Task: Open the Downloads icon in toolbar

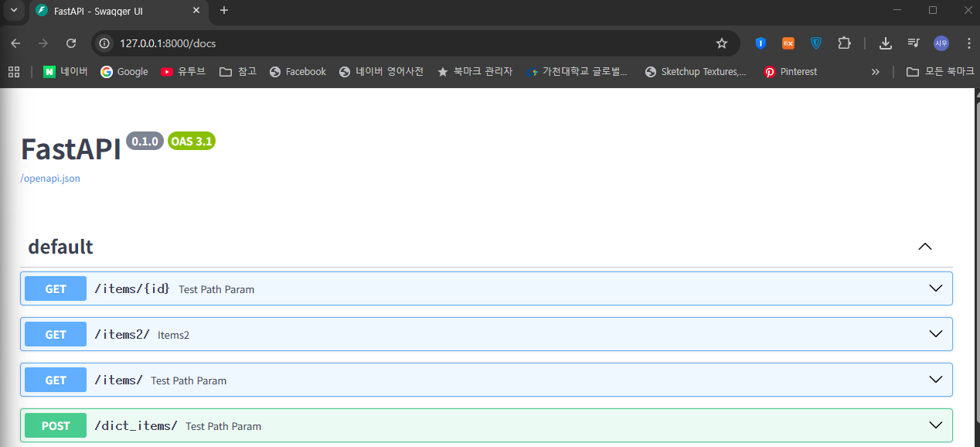Action: coord(886,43)
